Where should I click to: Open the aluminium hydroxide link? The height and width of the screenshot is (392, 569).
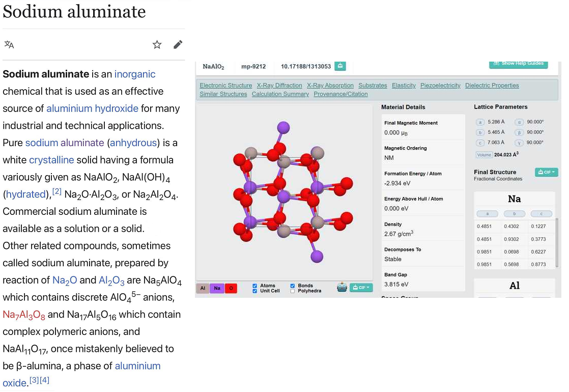92,108
